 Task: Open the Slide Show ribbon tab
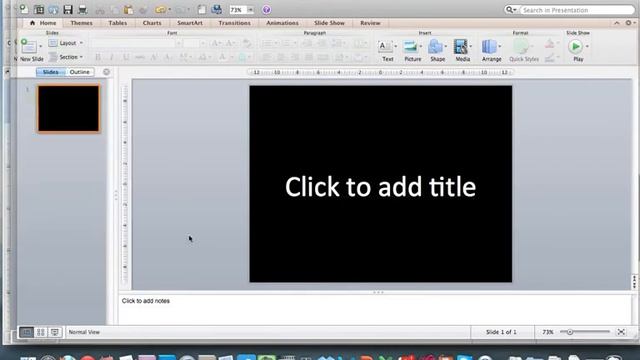tap(329, 23)
